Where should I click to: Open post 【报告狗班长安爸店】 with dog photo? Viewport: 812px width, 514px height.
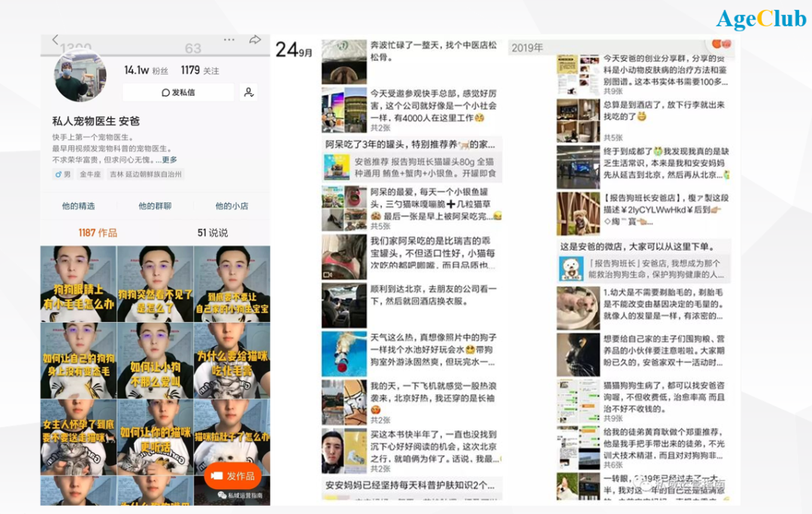[643, 214]
